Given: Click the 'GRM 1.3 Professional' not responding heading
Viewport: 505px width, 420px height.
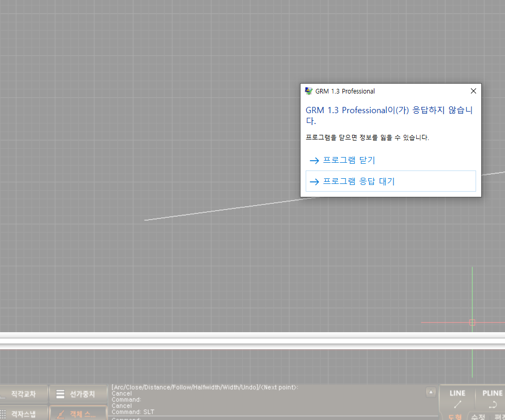Looking at the screenshot, I should tap(389, 115).
